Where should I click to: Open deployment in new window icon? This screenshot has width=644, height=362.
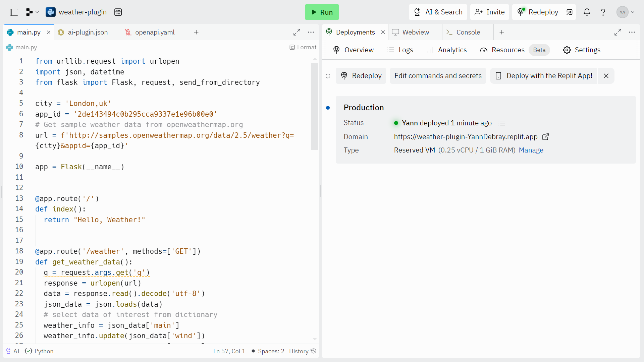click(x=570, y=12)
